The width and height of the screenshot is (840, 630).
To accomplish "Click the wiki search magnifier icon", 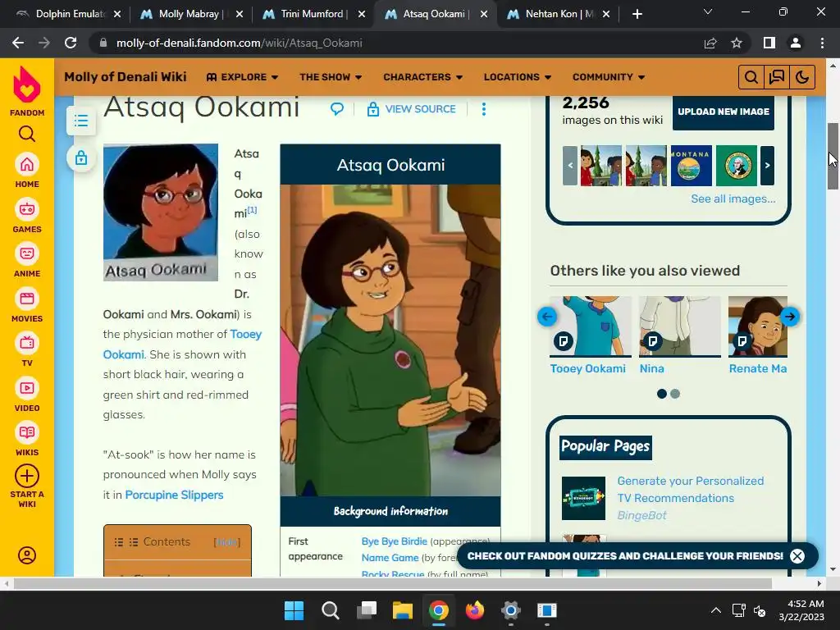I will (751, 77).
